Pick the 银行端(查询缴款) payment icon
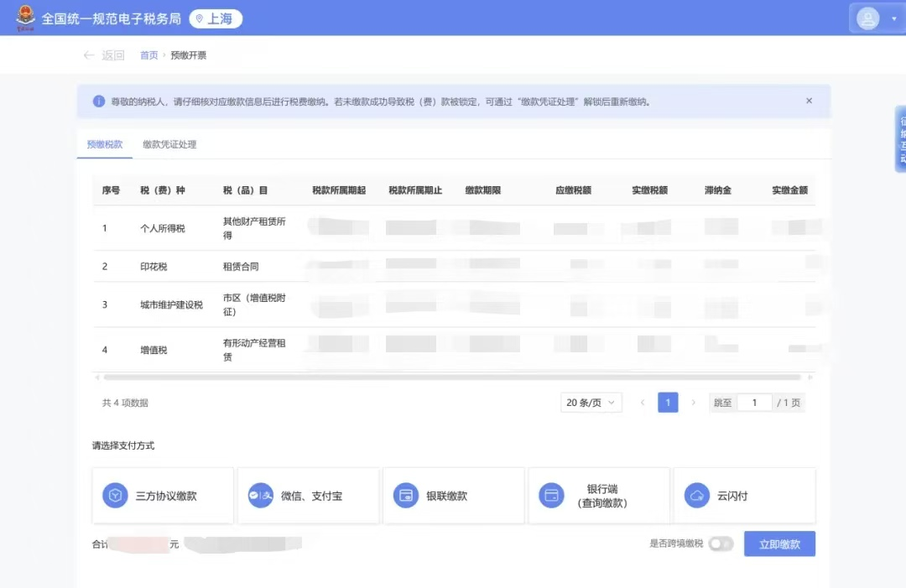 tap(551, 496)
